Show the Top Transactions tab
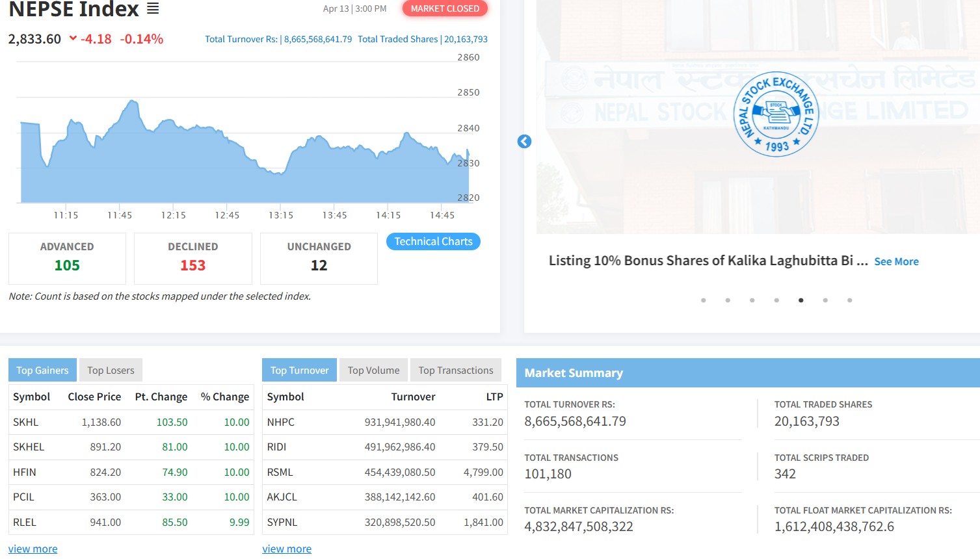 tap(456, 370)
